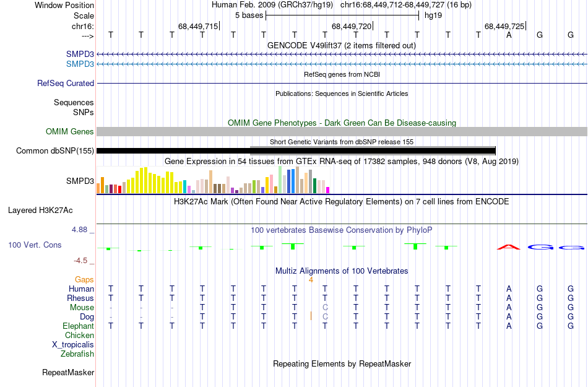Click the Human Feb. 2009 (GRCh37/hg19) assembly text
This screenshot has width=588, height=387.
click(272, 5)
